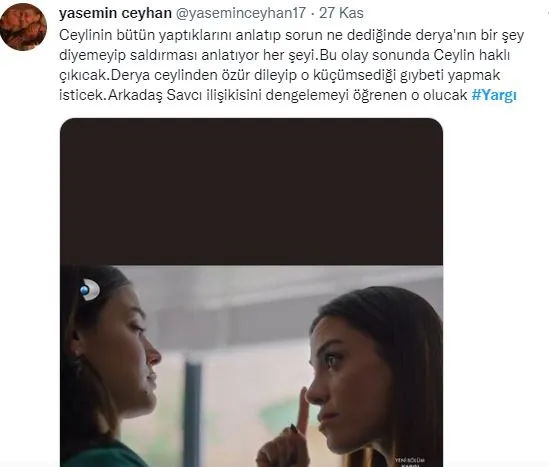
Task: Click the display name 'yasemin ceyhan'
Action: pyautogui.click(x=115, y=13)
